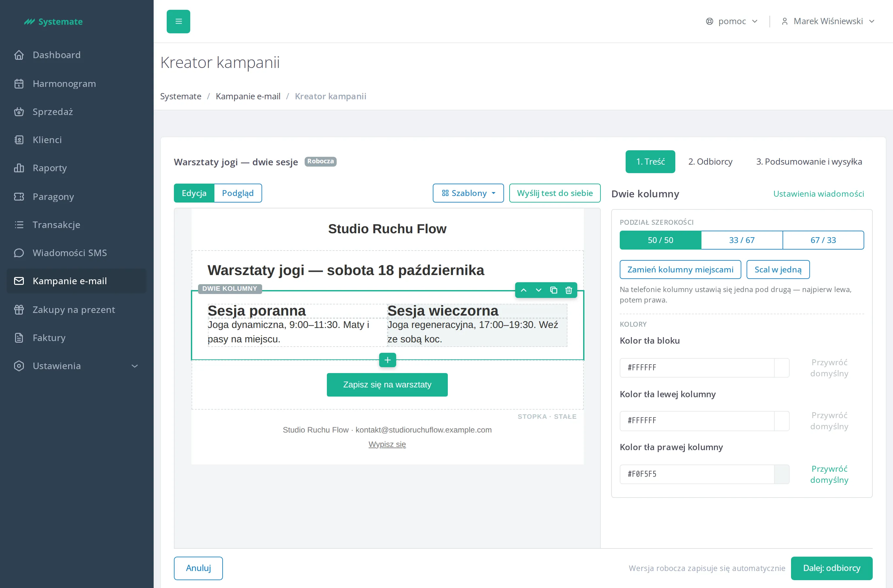The image size is (893, 588).
Task: Open Paragony receipt icon
Action: pyautogui.click(x=19, y=197)
